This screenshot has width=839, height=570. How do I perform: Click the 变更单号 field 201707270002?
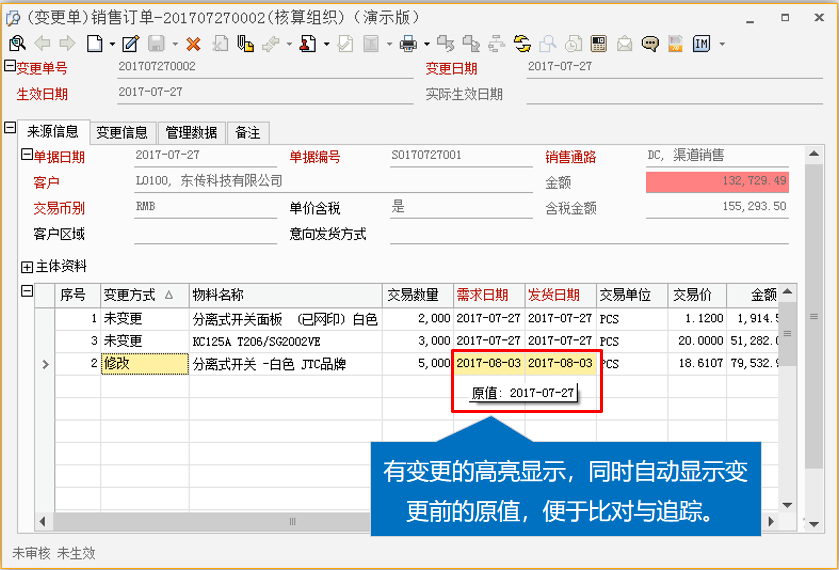(265, 67)
